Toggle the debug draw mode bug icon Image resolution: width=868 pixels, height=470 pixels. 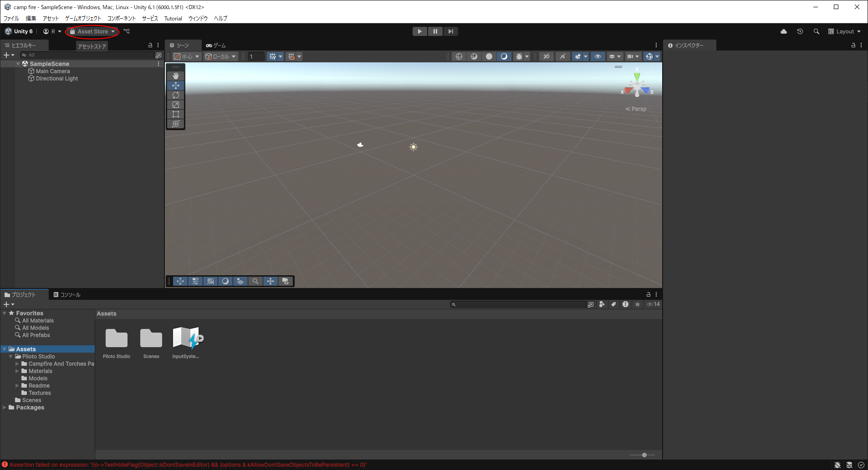pyautogui.click(x=519, y=56)
